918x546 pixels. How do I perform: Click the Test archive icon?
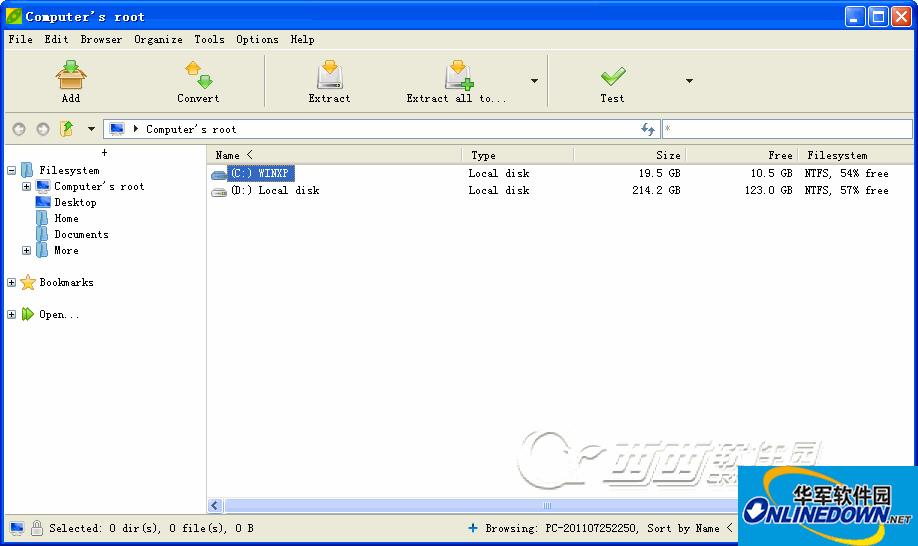[x=612, y=76]
